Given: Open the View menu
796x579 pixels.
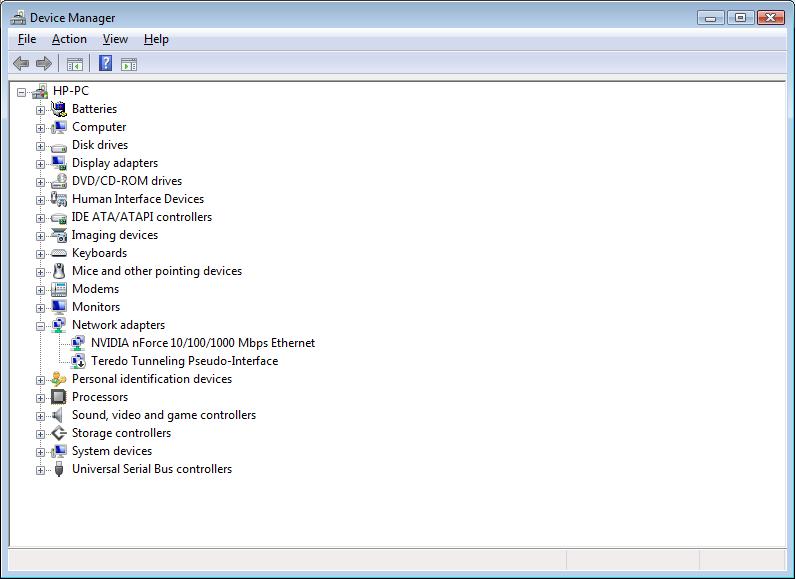Looking at the screenshot, I should [x=115, y=39].
